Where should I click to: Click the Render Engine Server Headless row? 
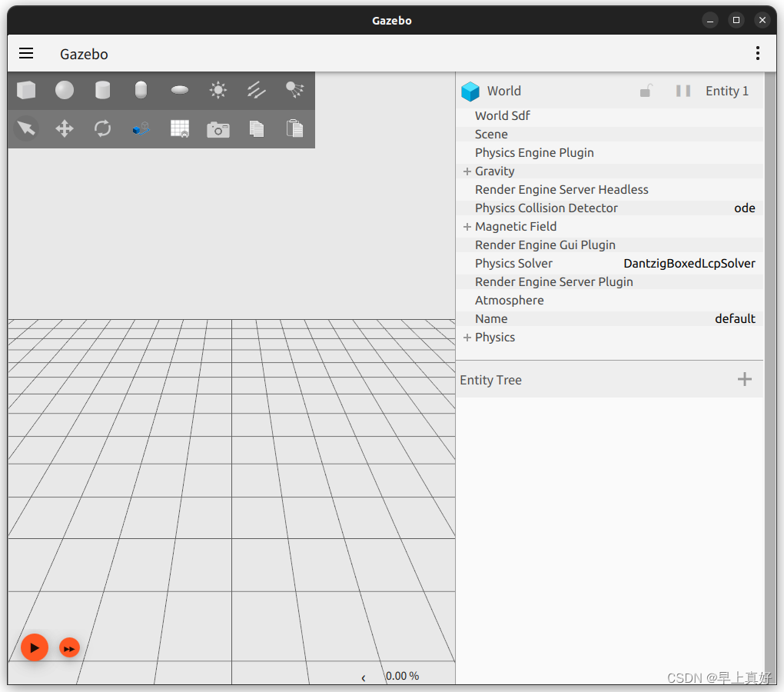(x=610, y=190)
